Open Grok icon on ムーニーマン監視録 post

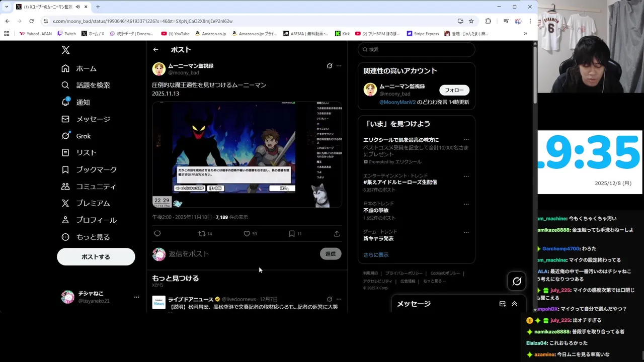330,66
